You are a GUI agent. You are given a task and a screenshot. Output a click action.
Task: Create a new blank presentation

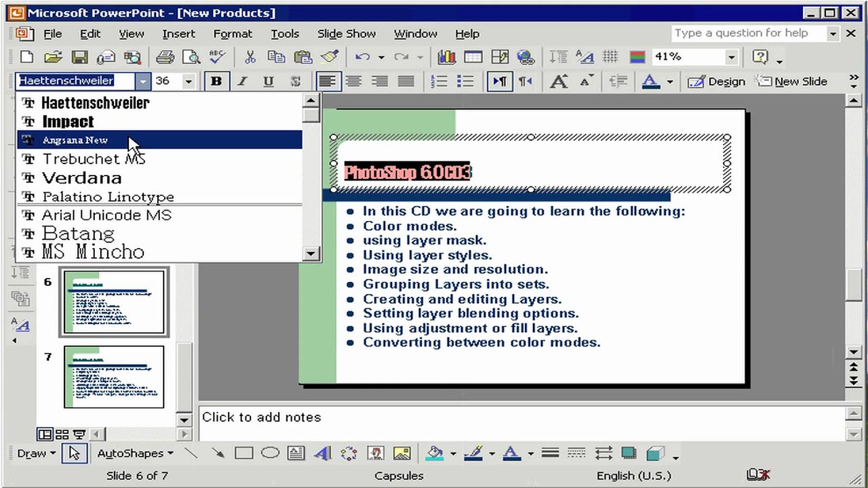coord(26,57)
